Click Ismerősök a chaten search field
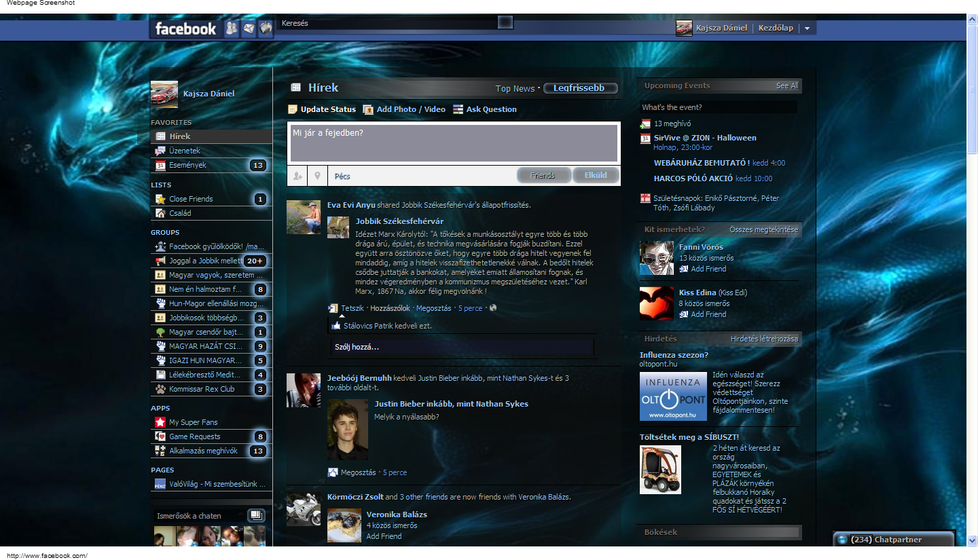The height and width of the screenshot is (560, 978). pos(199,516)
